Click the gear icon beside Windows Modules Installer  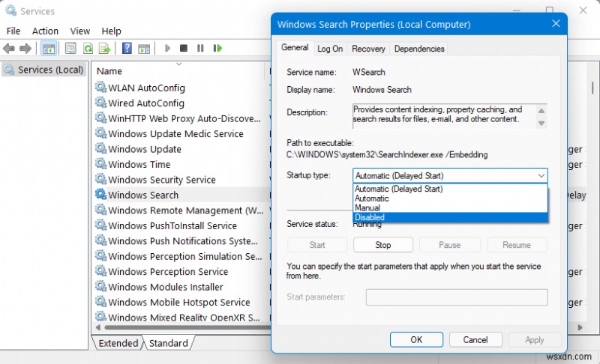[100, 286]
